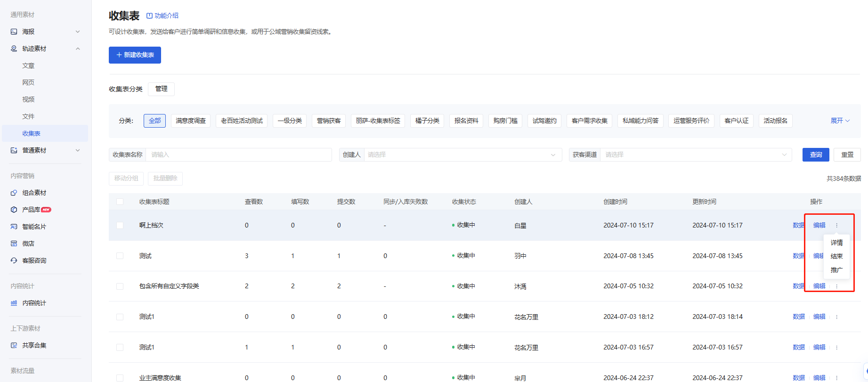Click the 智能名片 icon
Viewport: 868px width, 382px height.
click(14, 227)
